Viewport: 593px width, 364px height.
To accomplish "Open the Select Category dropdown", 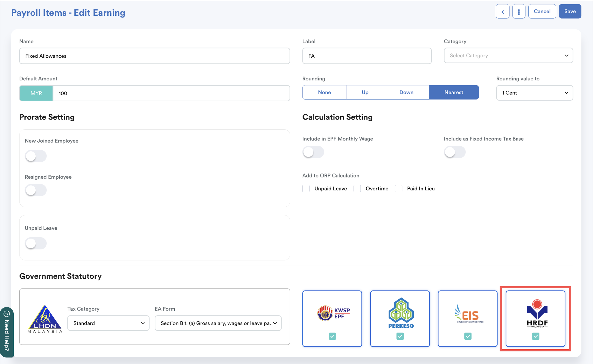I will pyautogui.click(x=508, y=56).
